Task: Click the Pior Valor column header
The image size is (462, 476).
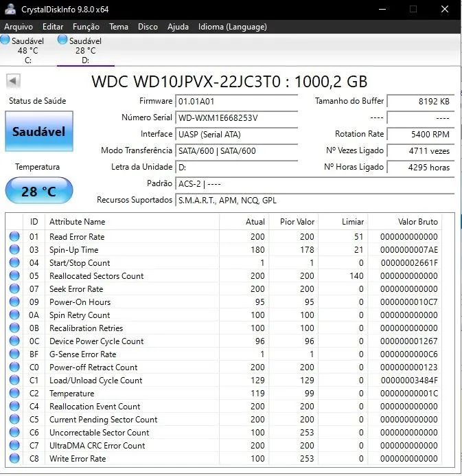Action: click(x=294, y=222)
